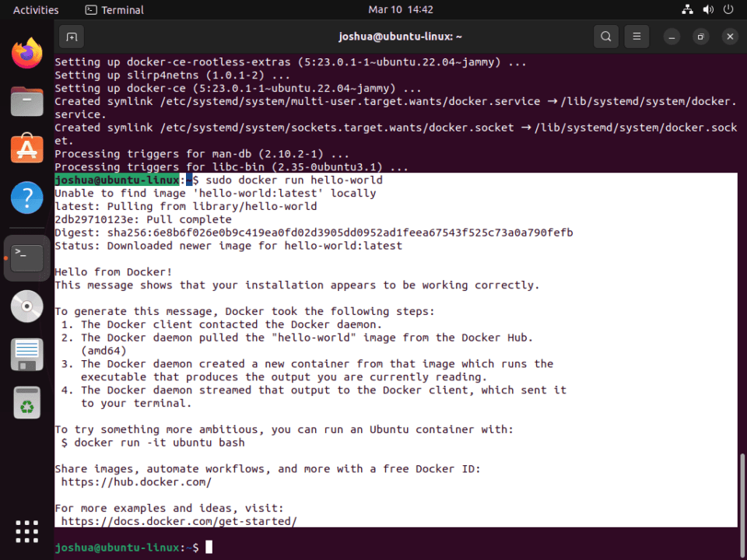Open the terminal hamburger menu
747x560 pixels.
point(637,37)
